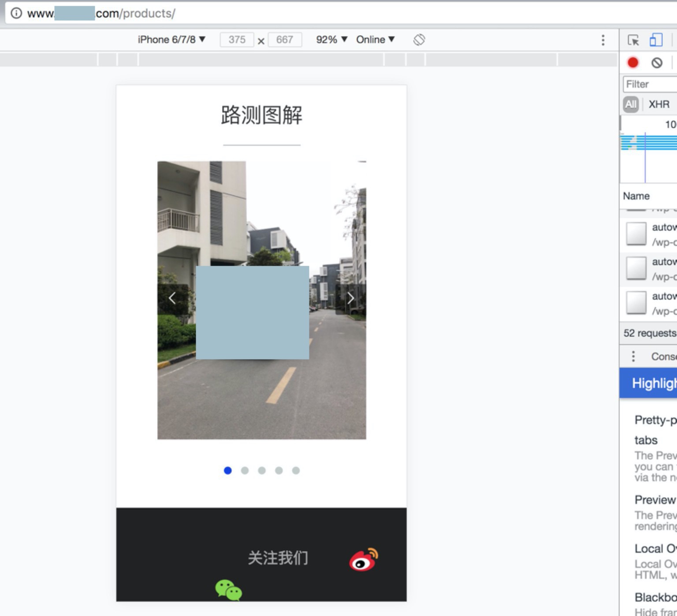Toggle the device toolbar icon
This screenshot has height=616, width=677.
656,40
